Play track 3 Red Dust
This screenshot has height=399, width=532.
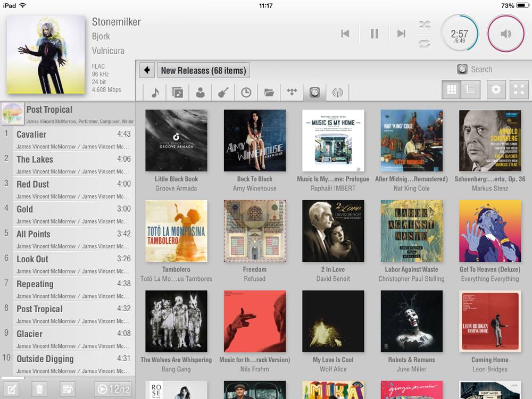(x=68, y=189)
